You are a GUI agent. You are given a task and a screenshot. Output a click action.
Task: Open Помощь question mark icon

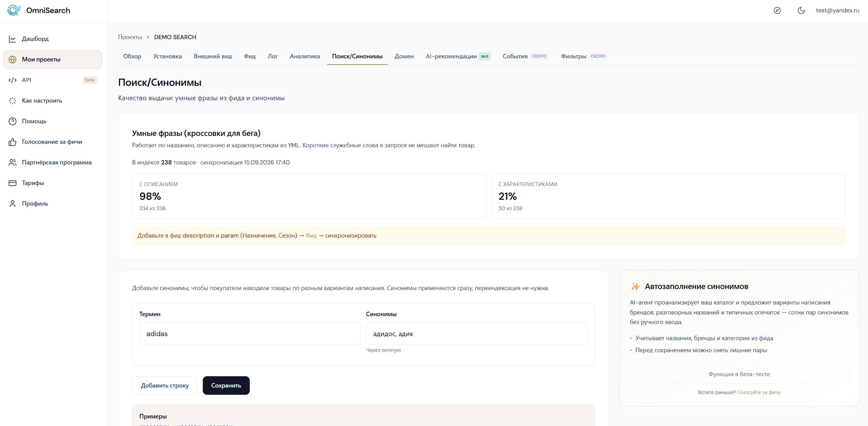point(12,121)
